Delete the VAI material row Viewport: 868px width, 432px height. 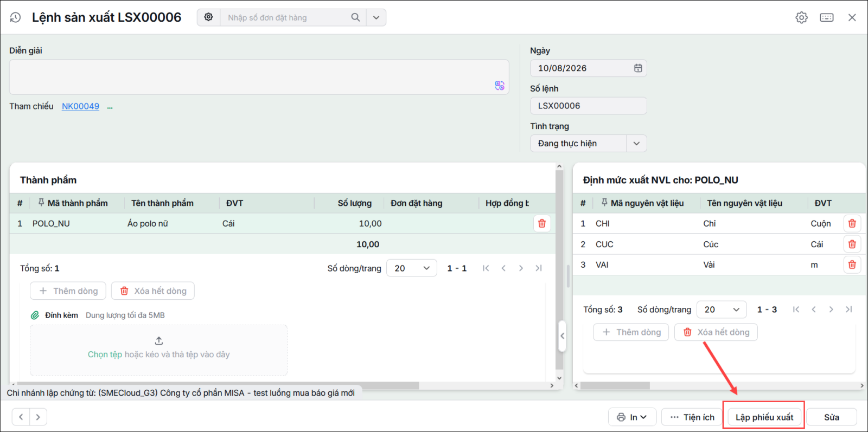tap(852, 265)
